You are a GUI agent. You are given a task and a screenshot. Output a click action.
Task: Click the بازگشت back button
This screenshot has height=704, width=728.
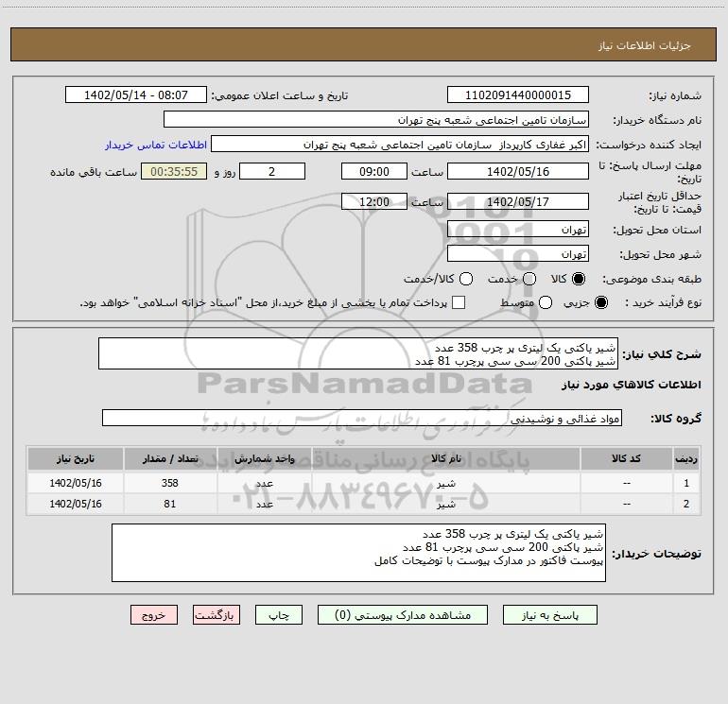[217, 615]
